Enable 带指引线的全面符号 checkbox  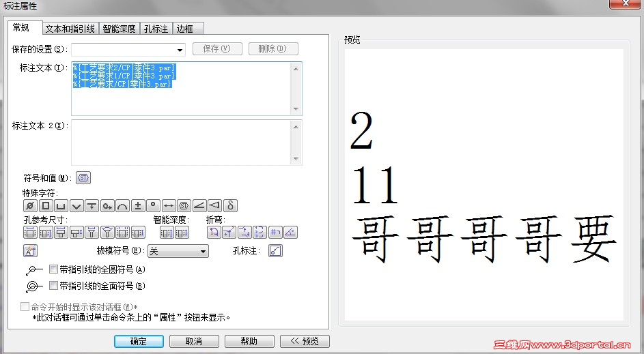(x=53, y=286)
